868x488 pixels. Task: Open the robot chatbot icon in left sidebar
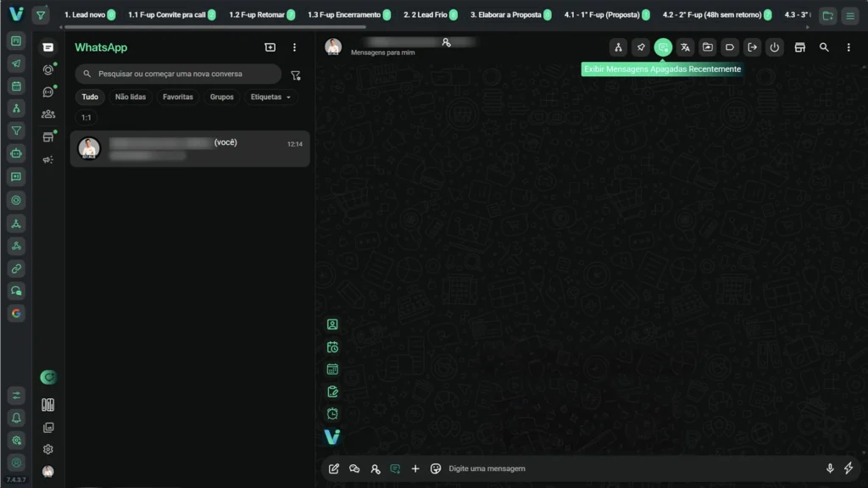click(x=16, y=153)
